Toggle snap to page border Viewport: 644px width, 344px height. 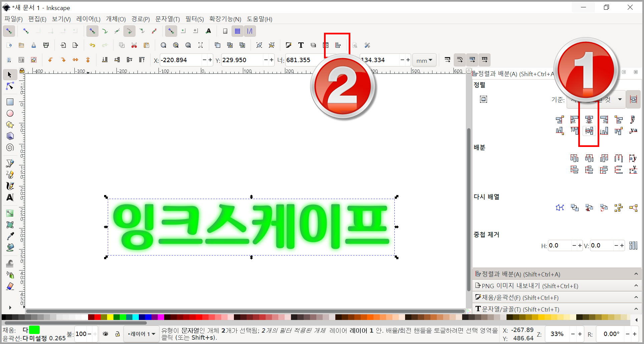(x=225, y=31)
